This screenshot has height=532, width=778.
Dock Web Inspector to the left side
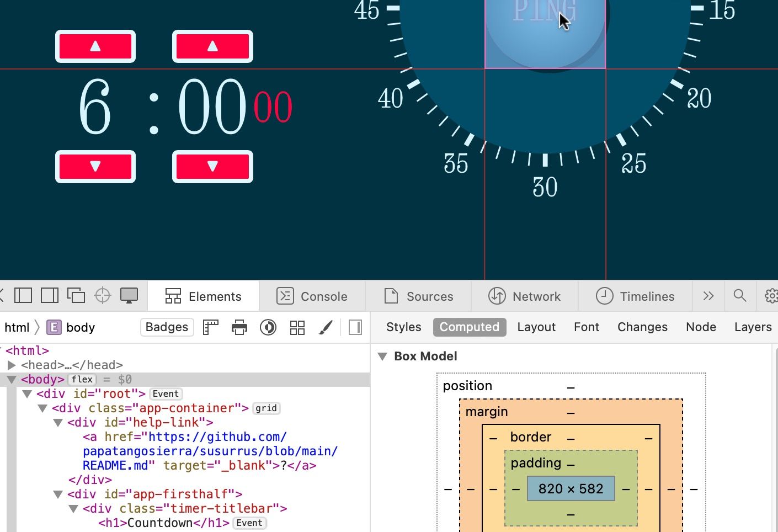click(x=23, y=296)
